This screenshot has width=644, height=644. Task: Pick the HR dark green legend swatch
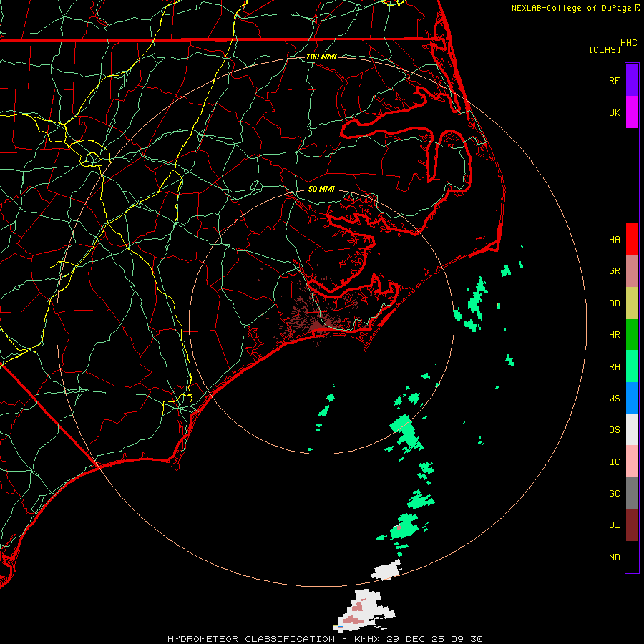[x=632, y=335]
